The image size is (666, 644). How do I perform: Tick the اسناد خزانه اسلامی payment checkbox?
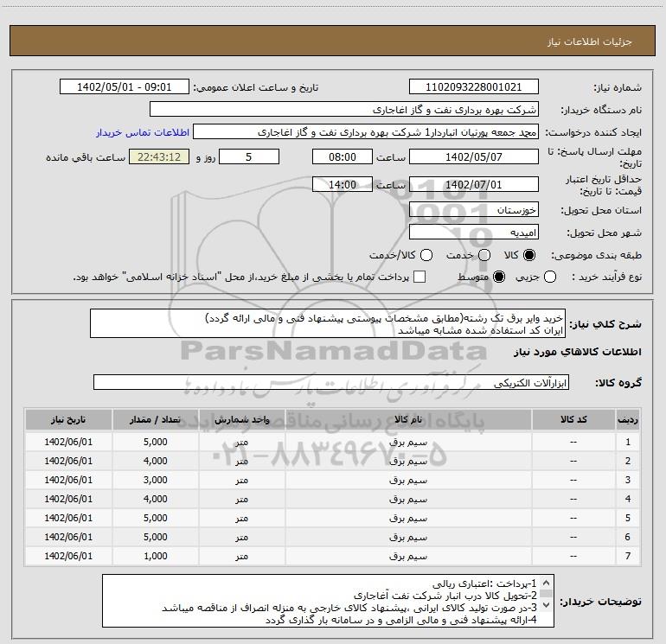[419, 277]
